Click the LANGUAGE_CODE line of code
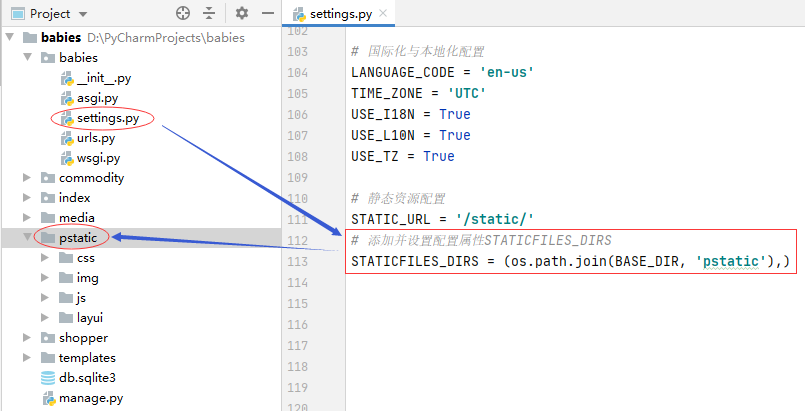Screen dimensions: 805x411 pyautogui.click(x=443, y=72)
